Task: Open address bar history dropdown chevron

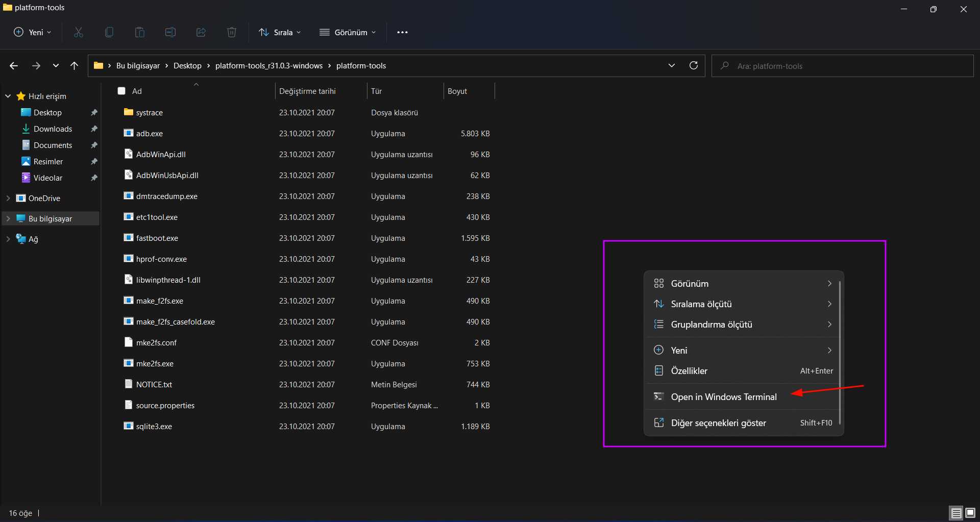Action: [x=672, y=65]
